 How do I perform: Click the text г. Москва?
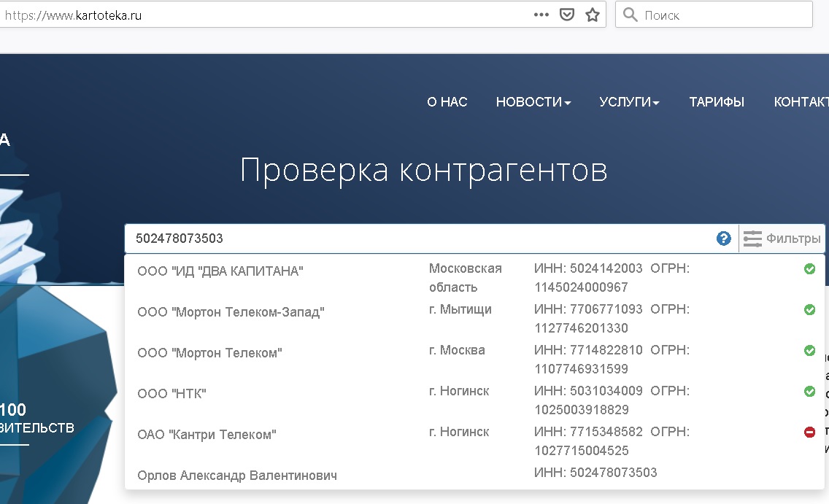tap(457, 350)
